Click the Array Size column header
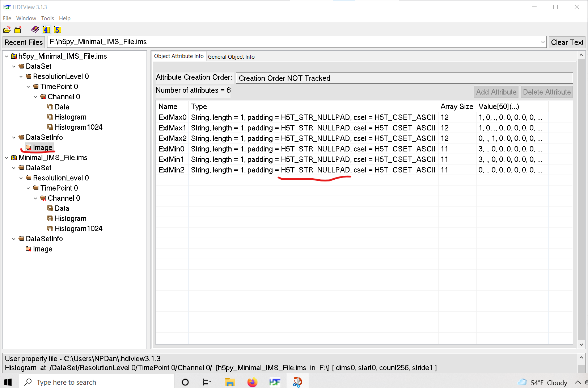Image resolution: width=588 pixels, height=388 pixels. 457,107
